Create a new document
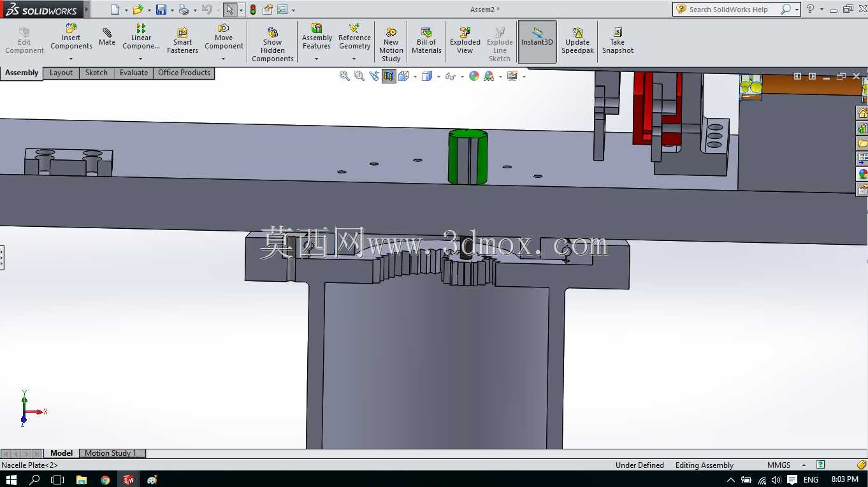 [115, 10]
